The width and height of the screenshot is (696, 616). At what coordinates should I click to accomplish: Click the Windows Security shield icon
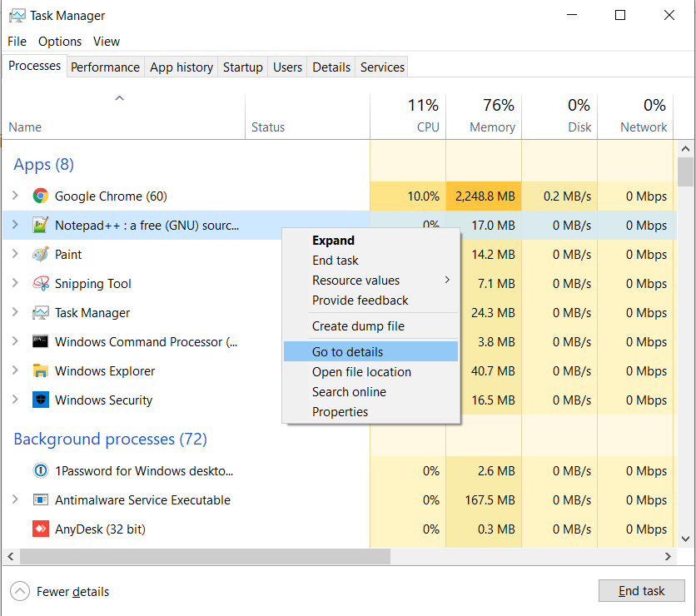pyautogui.click(x=41, y=400)
